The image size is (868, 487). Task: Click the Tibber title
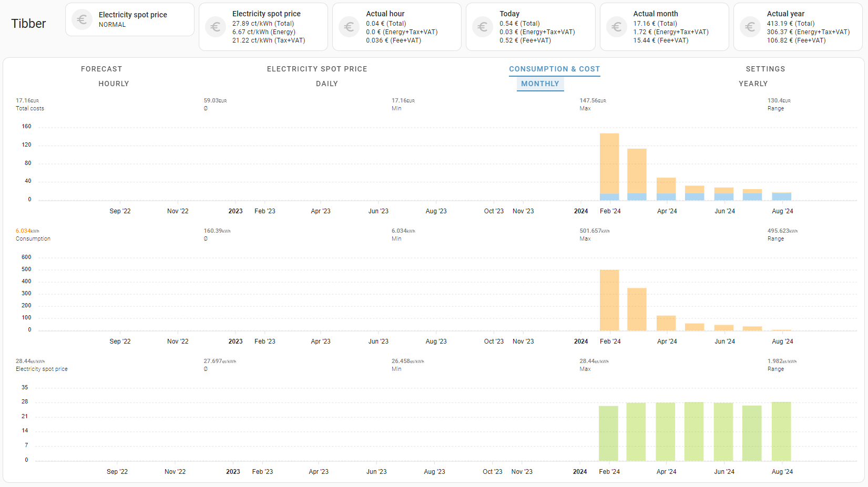tap(29, 24)
